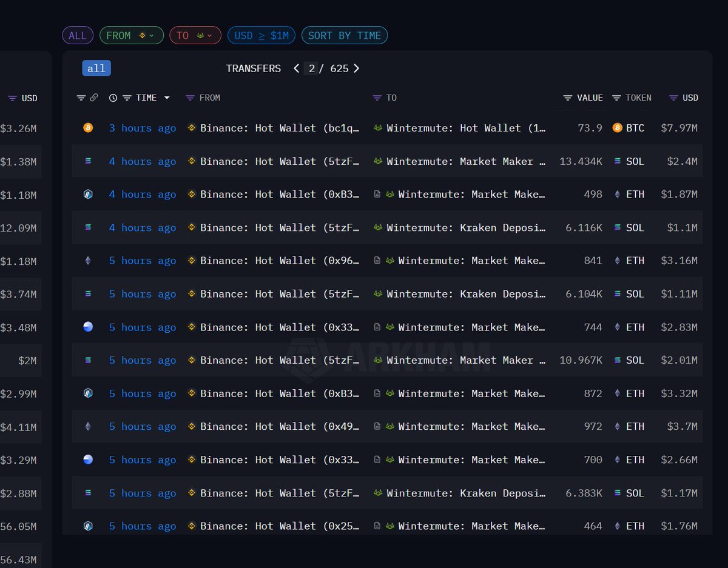Open '4 hours ago' link in 13.434K SOL row
728x568 pixels.
[143, 161]
